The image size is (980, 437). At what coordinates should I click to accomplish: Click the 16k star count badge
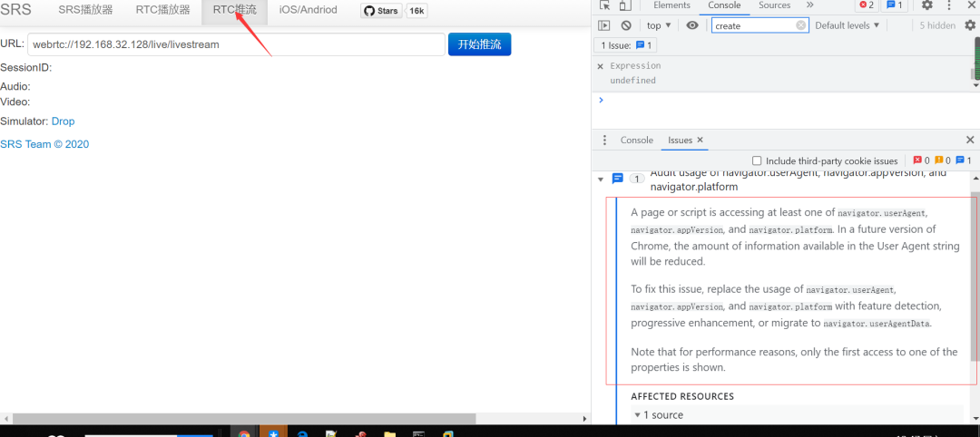tap(416, 11)
